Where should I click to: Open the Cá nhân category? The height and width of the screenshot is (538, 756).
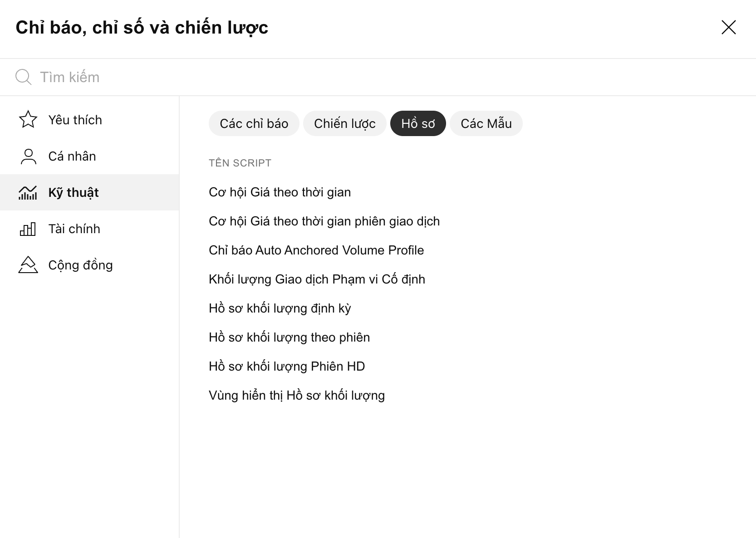(89, 156)
